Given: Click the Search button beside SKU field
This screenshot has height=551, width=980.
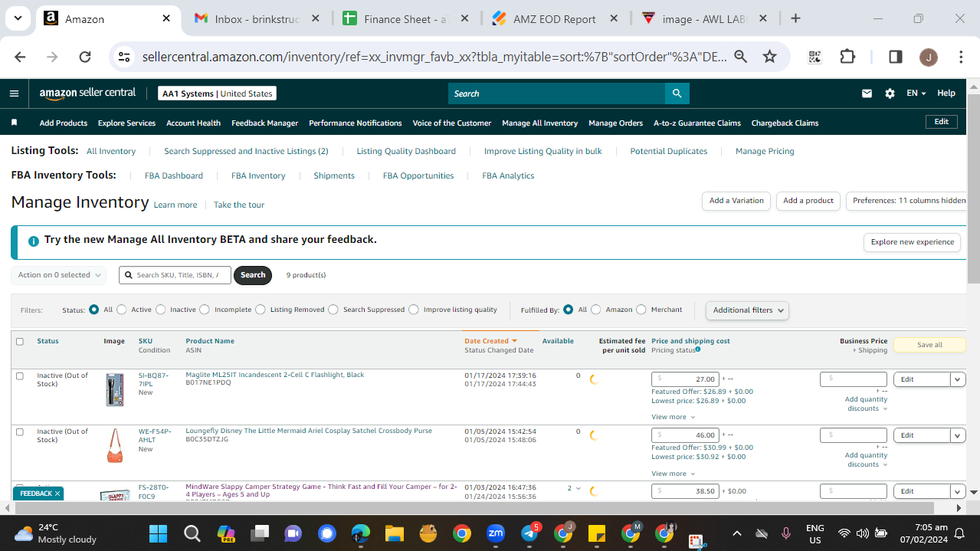Looking at the screenshot, I should tap(253, 275).
